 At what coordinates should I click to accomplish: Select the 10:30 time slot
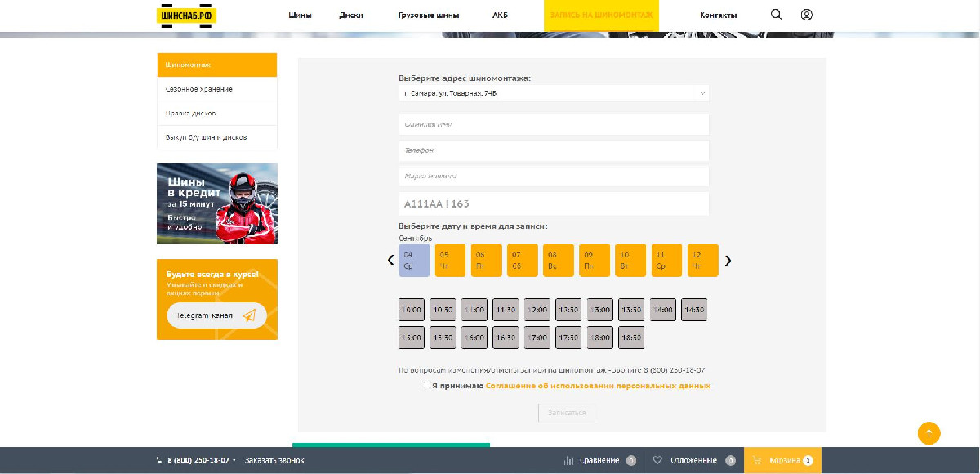[443, 310]
